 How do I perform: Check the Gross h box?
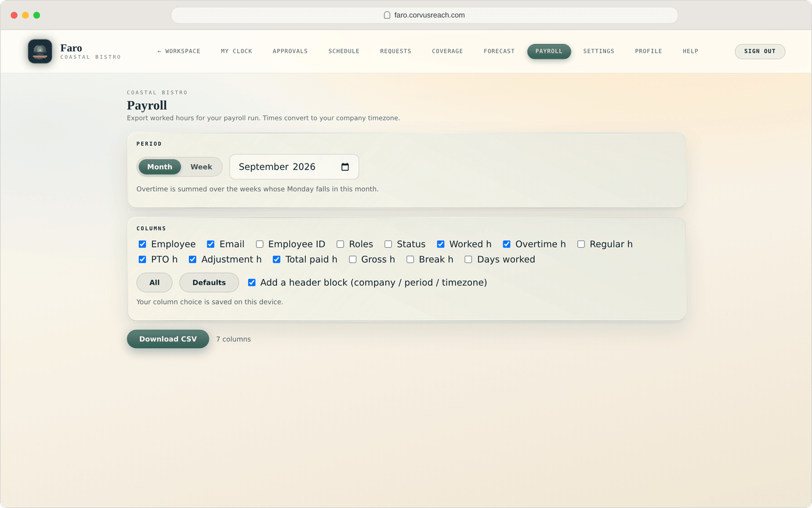352,260
